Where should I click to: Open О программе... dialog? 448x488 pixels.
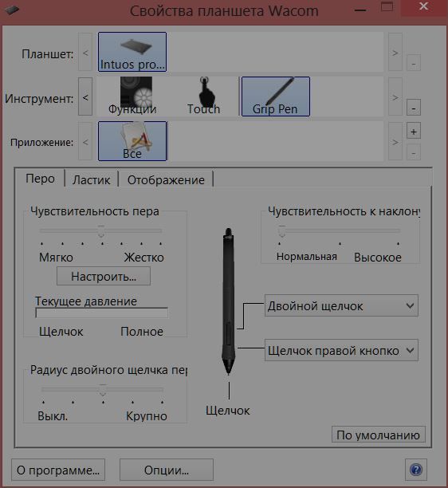(58, 470)
